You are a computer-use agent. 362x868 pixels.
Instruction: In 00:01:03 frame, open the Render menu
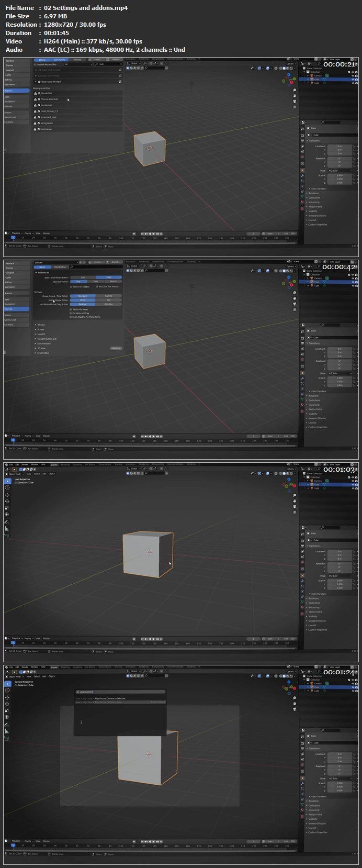[25, 464]
